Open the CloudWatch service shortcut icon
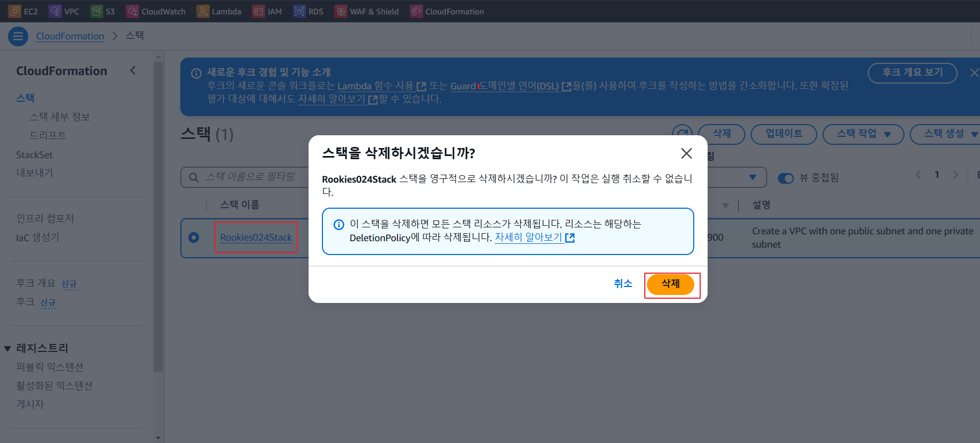Screen dimensions: 980x443 click(132, 11)
